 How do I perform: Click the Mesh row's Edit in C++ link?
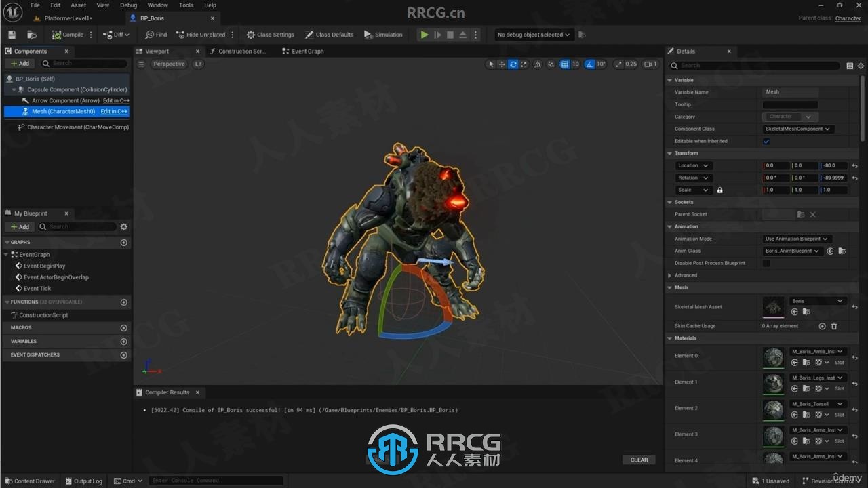[x=114, y=111]
